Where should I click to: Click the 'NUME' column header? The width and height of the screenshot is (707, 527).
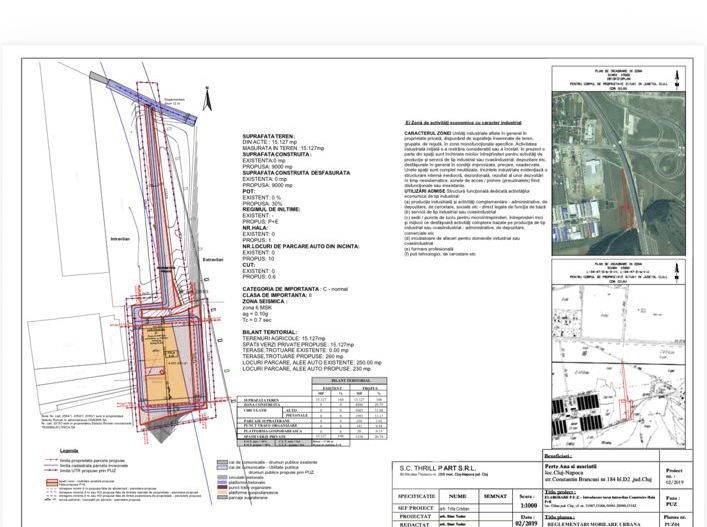click(x=458, y=496)
